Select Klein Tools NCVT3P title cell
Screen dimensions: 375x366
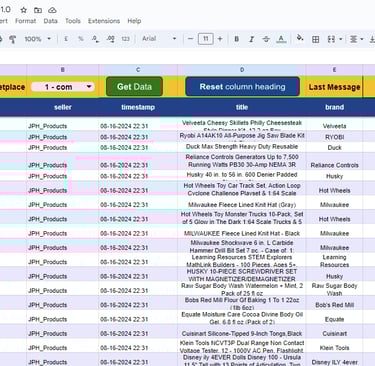pos(242,346)
